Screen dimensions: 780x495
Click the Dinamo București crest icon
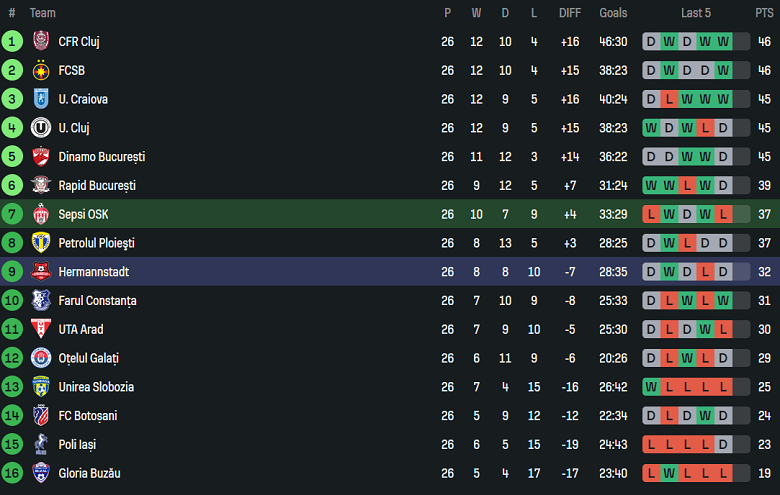[x=40, y=157]
